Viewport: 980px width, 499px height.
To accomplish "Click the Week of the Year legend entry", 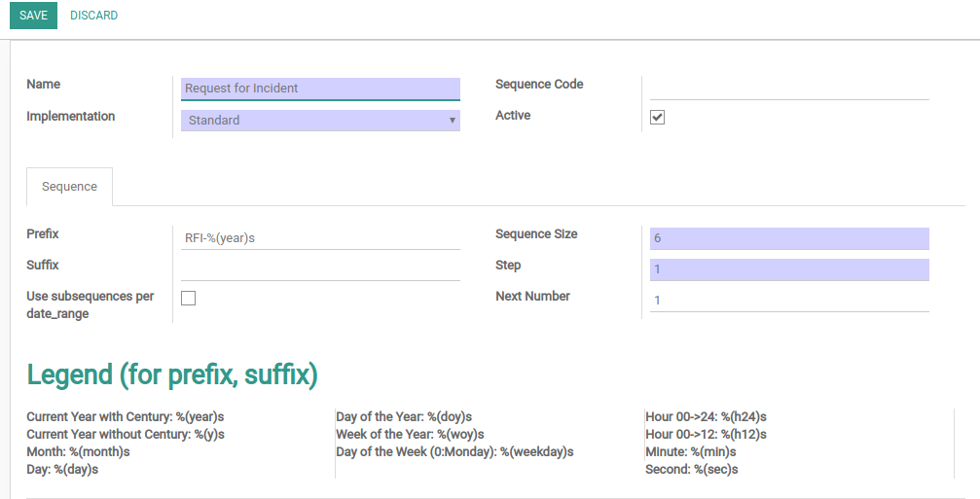I will (410, 434).
